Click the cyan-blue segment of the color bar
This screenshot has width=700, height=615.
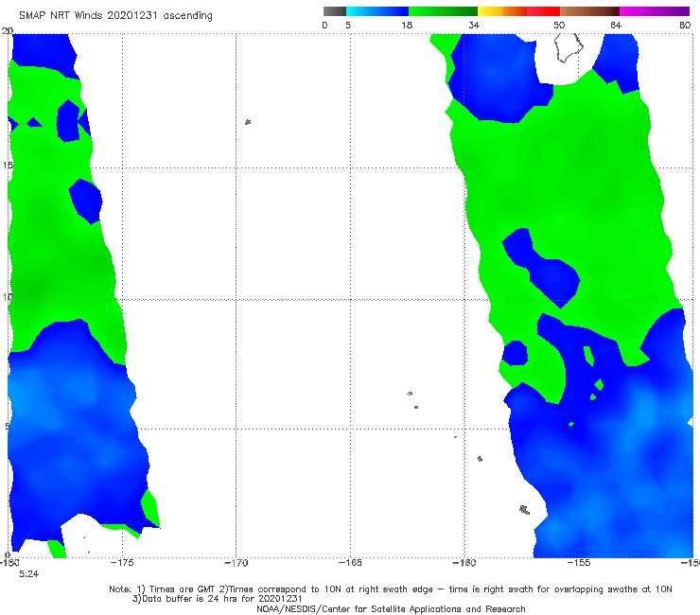click(377, 11)
